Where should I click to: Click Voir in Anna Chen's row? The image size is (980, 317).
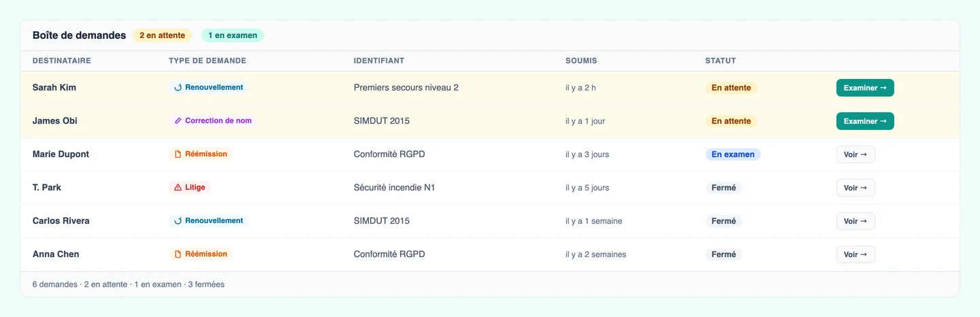[x=855, y=254]
